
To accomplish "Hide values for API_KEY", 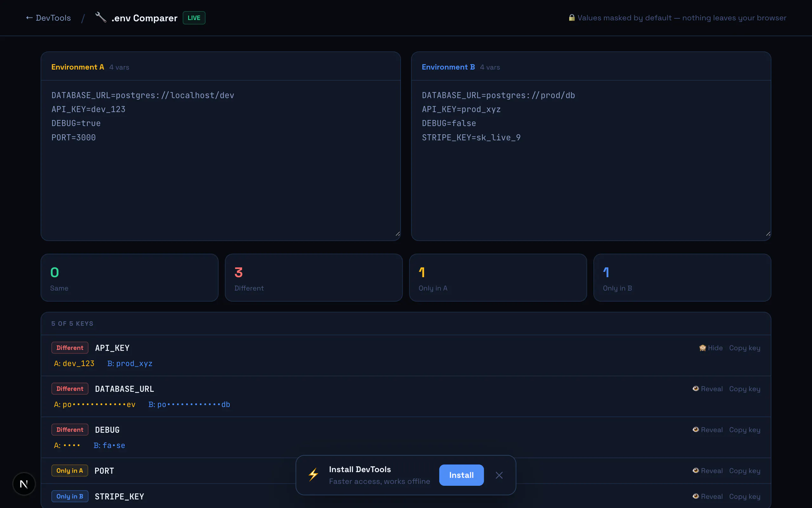I will (711, 348).
